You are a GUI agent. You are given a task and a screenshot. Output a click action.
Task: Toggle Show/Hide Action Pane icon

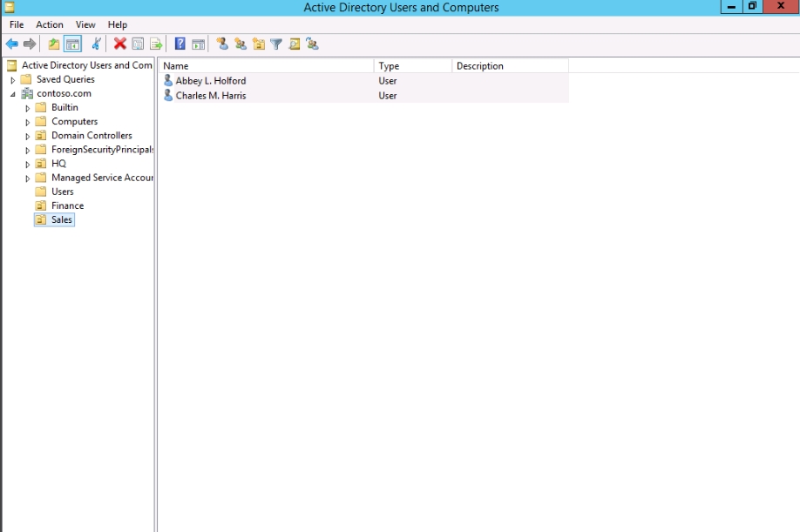click(198, 44)
